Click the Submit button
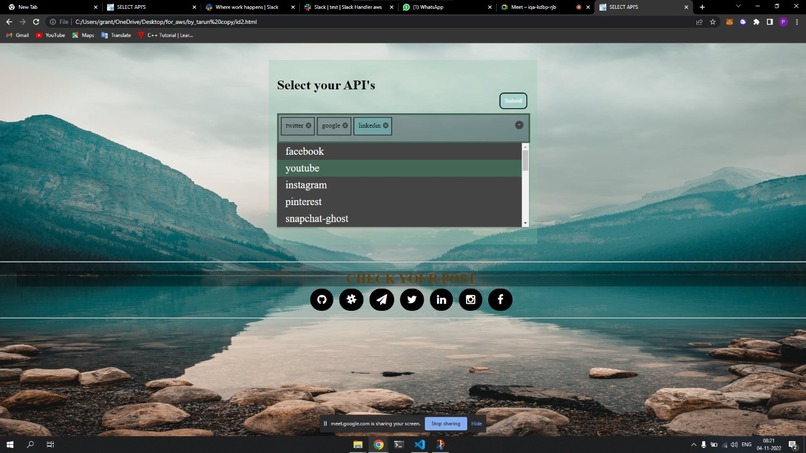This screenshot has width=806, height=453. tap(513, 101)
